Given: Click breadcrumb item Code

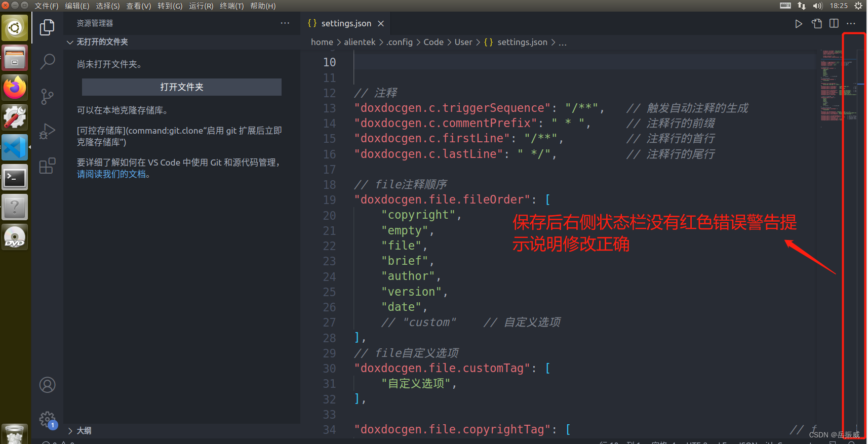Looking at the screenshot, I should (433, 42).
